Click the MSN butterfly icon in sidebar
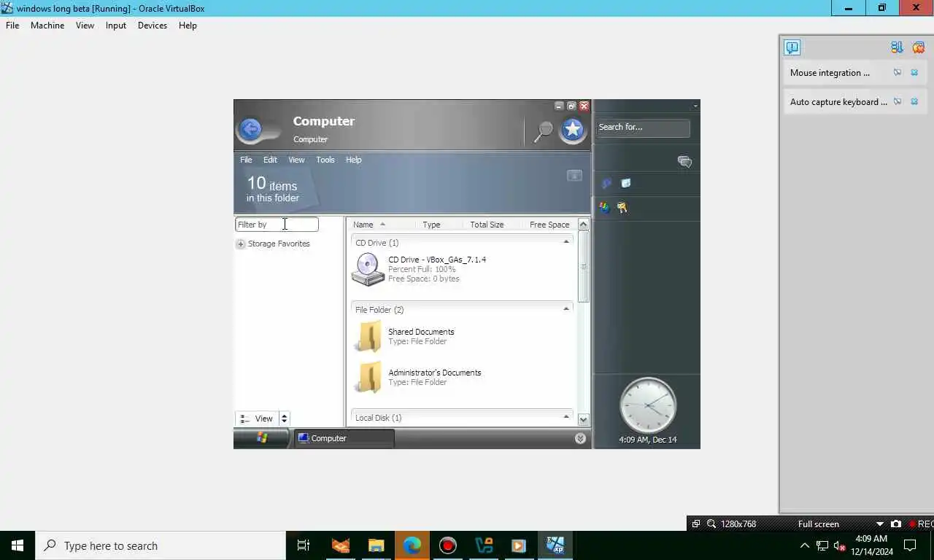The width and height of the screenshot is (934, 560). (x=605, y=207)
